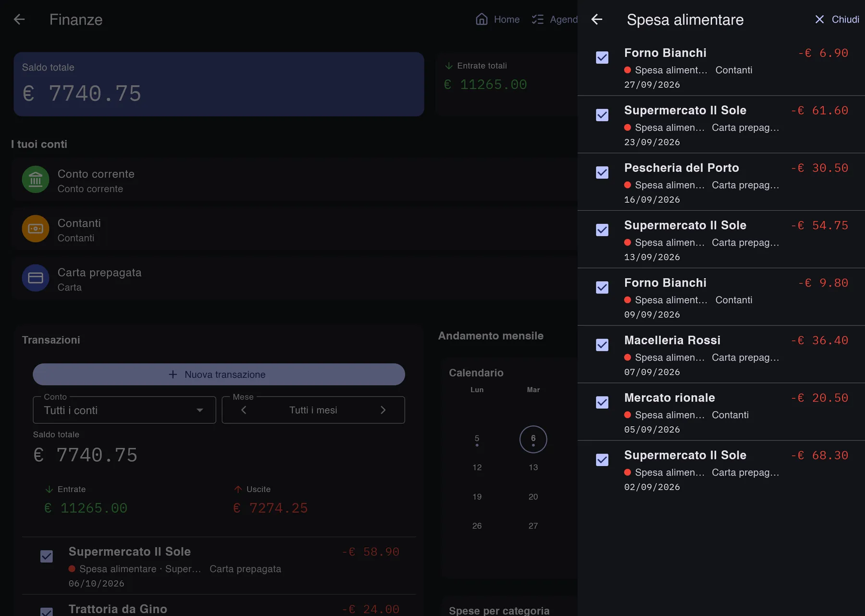
Task: Go to next month in Mese selector
Action: (383, 410)
